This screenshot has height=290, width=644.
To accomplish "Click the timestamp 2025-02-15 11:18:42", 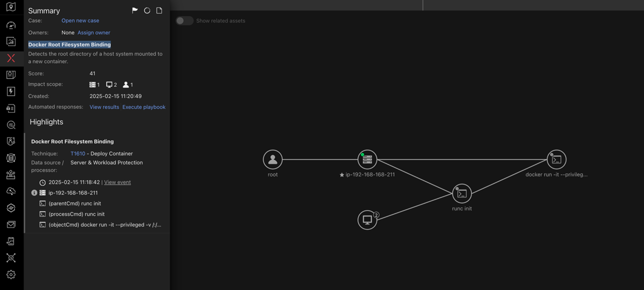I will [x=74, y=182].
